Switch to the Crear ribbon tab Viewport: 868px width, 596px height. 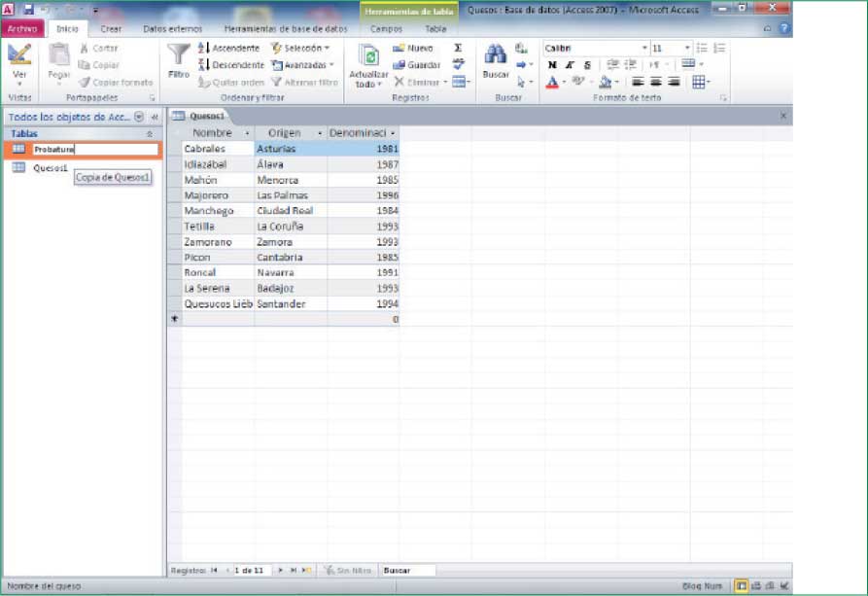click(x=111, y=29)
